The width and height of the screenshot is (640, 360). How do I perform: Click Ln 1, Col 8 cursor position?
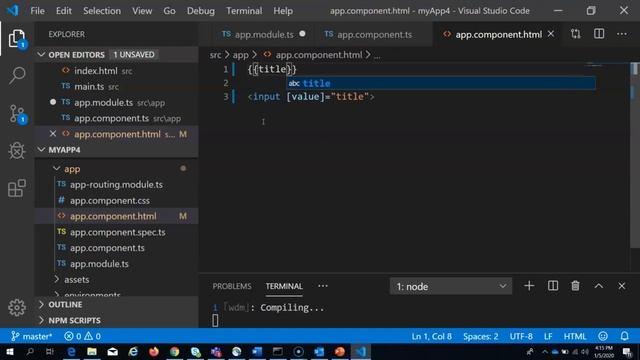coord(431,336)
